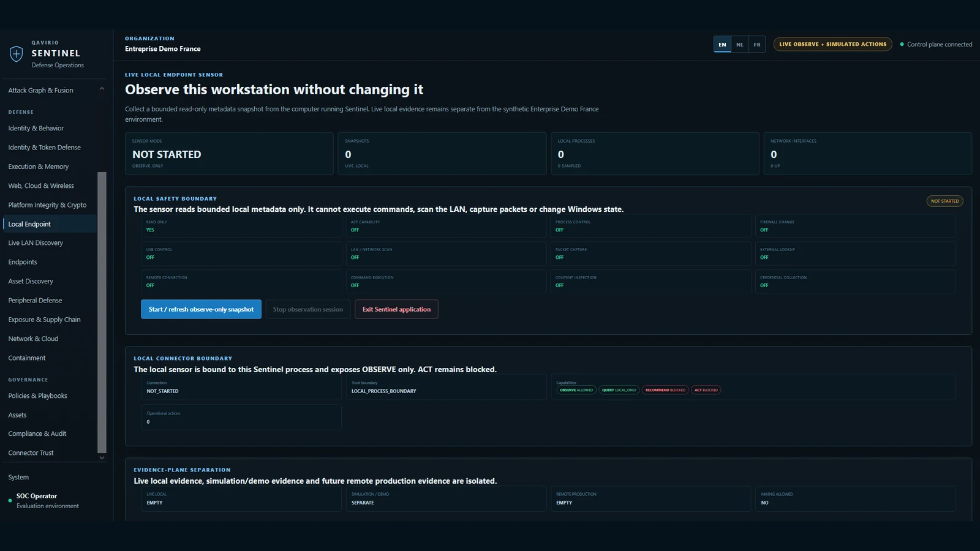
Task: Click the sidebar vertical scrollbar thumb
Action: 102,312
